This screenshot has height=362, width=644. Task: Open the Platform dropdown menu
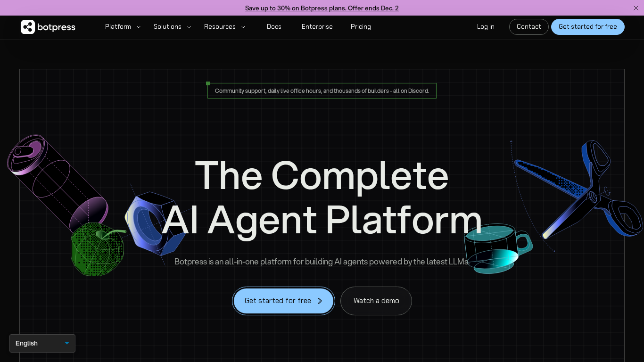tap(118, 27)
